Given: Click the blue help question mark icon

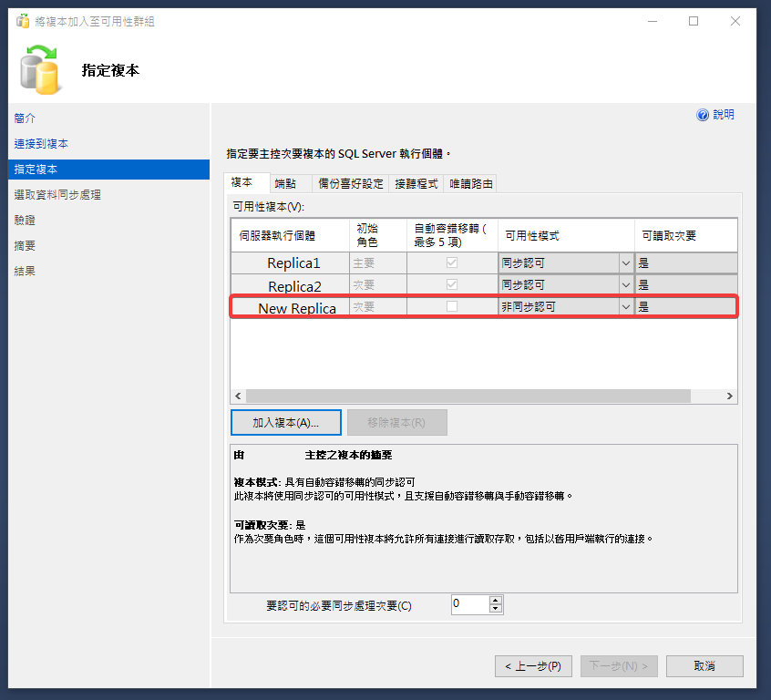Looking at the screenshot, I should pos(703,115).
